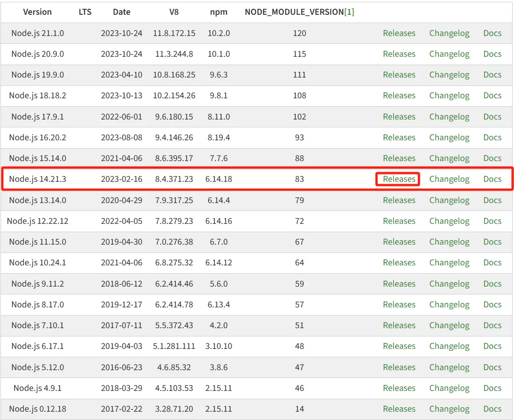This screenshot has height=420, width=514.
Task: Open Releases link for Node.js 9.11.2
Action: point(399,283)
